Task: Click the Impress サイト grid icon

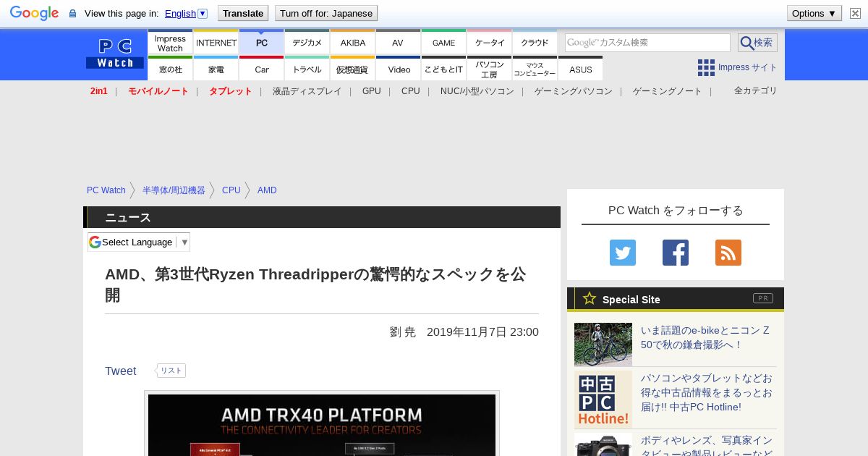Action: click(x=706, y=67)
